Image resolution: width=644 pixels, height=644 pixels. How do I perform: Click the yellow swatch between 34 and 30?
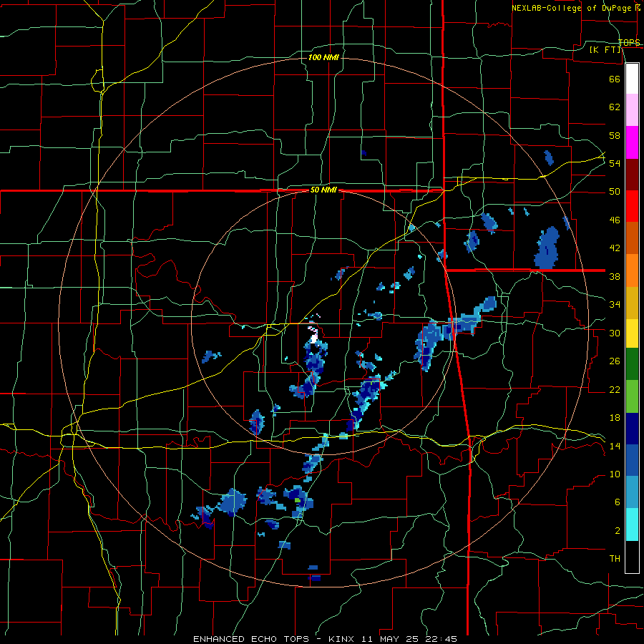point(632,333)
